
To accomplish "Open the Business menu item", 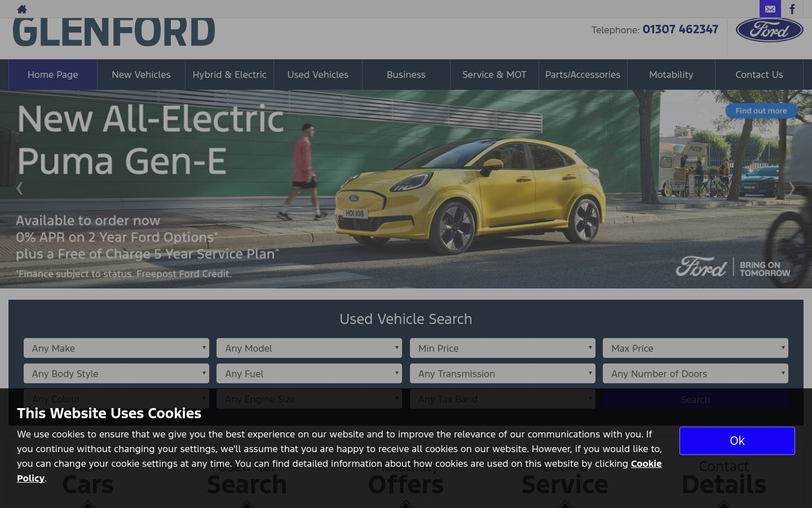I will [x=406, y=75].
